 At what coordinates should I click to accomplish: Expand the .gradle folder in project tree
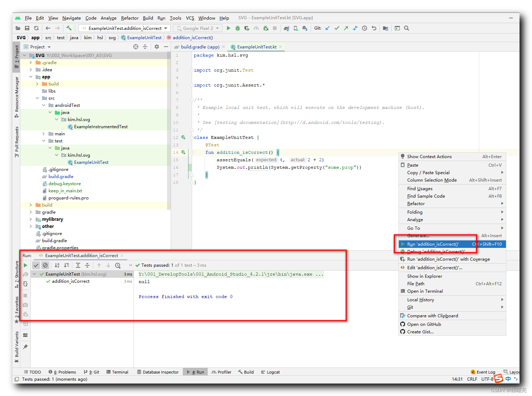point(31,63)
